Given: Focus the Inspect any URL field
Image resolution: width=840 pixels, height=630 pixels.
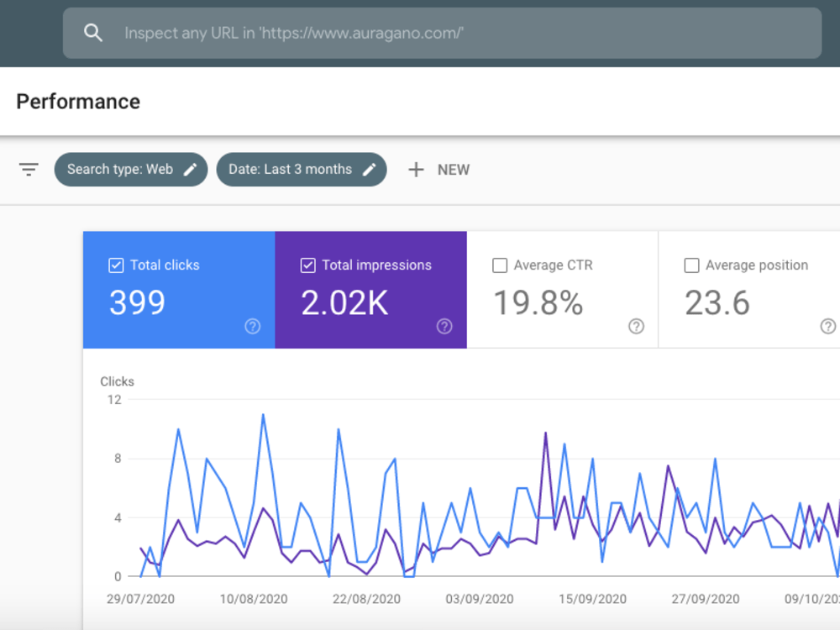Looking at the screenshot, I should [442, 33].
